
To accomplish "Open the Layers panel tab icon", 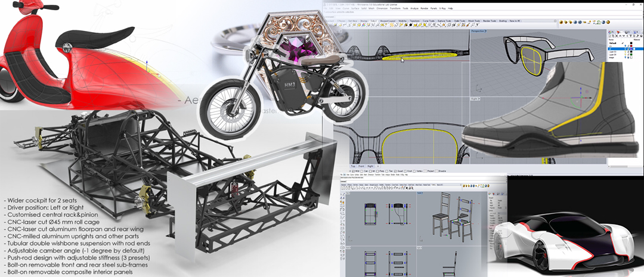I will [618, 32].
